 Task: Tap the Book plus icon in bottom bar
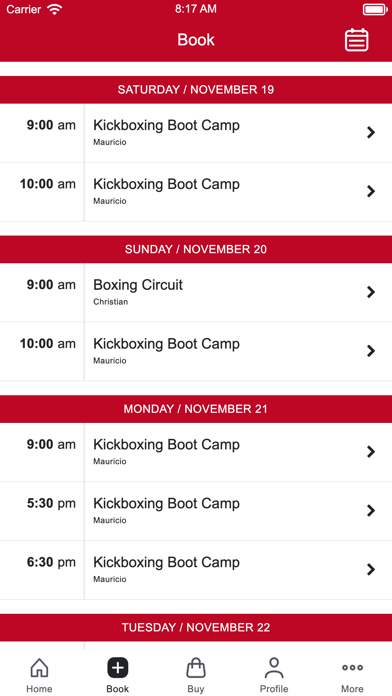click(118, 668)
